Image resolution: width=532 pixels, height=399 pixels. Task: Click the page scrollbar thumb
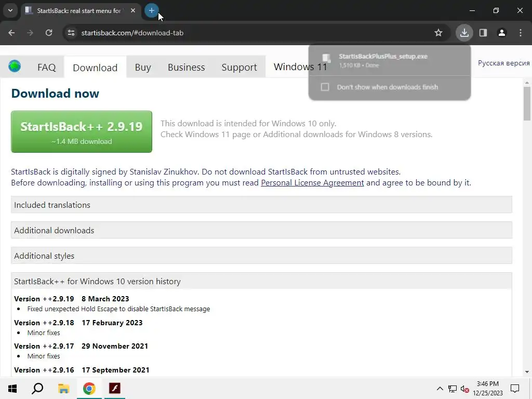[527, 103]
